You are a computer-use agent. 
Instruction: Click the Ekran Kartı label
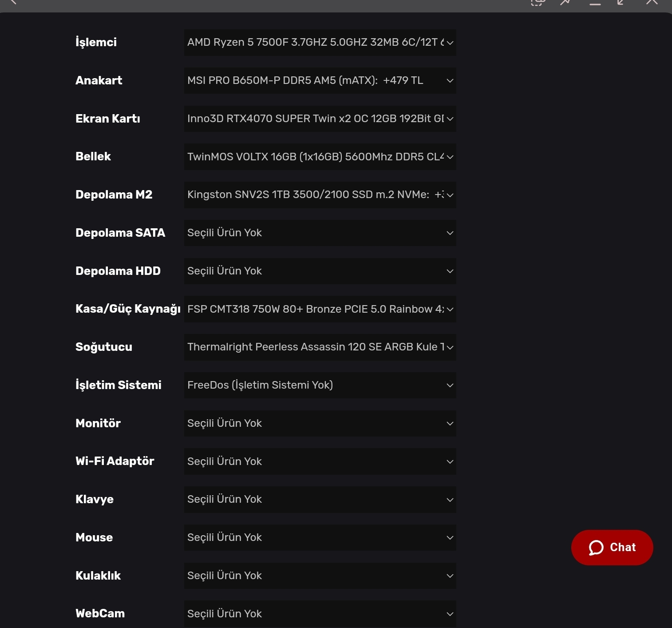[108, 119]
